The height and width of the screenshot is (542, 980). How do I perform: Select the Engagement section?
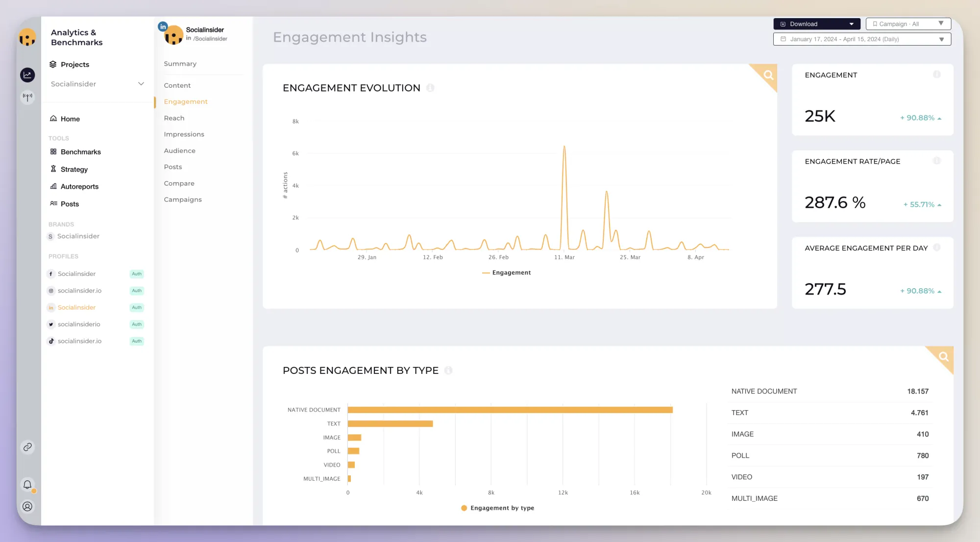pyautogui.click(x=186, y=101)
